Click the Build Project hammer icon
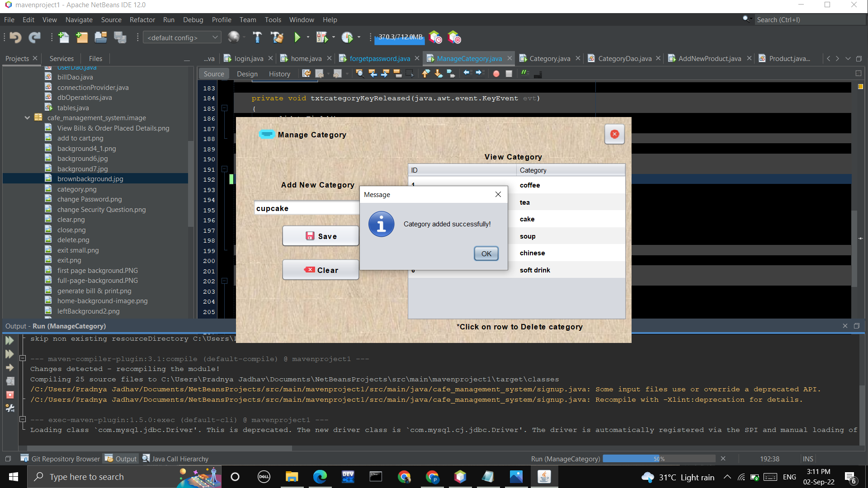Image resolution: width=868 pixels, height=488 pixels. tap(257, 38)
